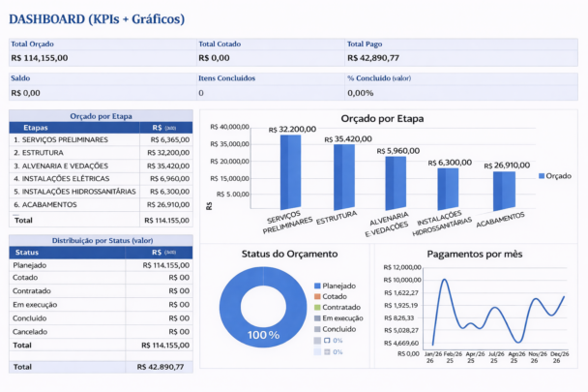Click the ACABAMENTOS bar in the chart
This screenshot has height=392, width=588.
coord(503,191)
